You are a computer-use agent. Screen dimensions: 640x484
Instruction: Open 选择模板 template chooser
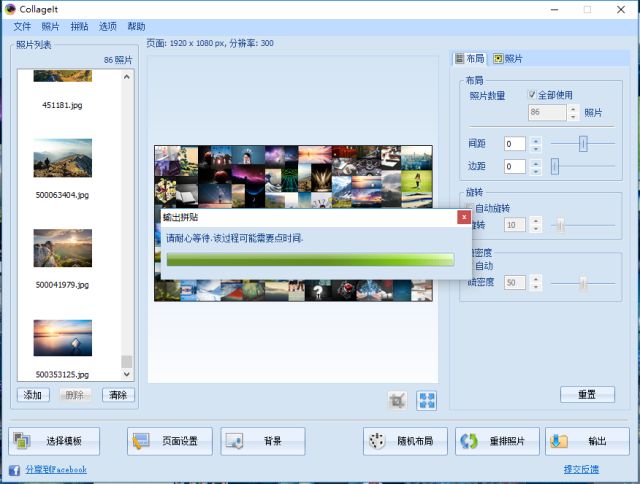tap(54, 441)
